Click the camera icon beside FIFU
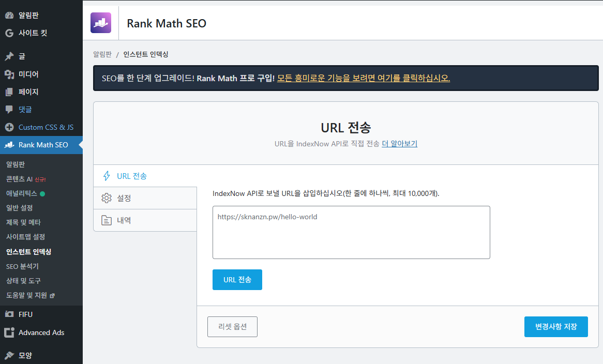Image resolution: width=603 pixels, height=364 pixels. click(9, 314)
